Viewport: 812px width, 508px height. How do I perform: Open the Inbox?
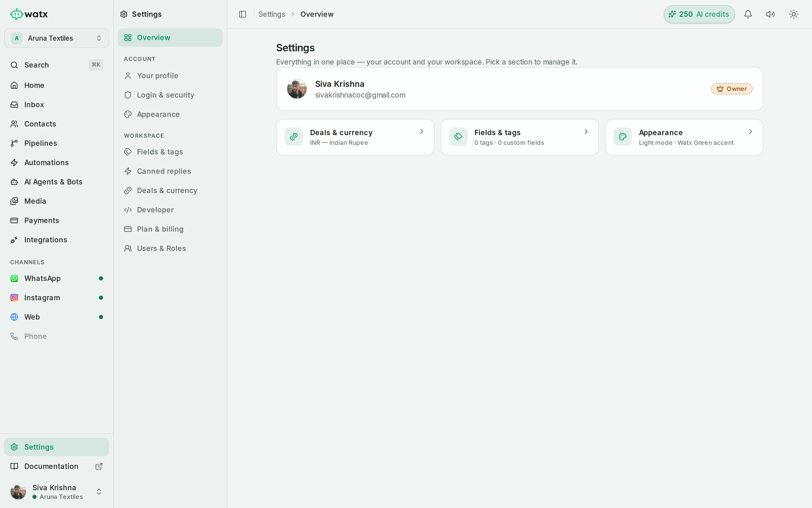(56, 104)
